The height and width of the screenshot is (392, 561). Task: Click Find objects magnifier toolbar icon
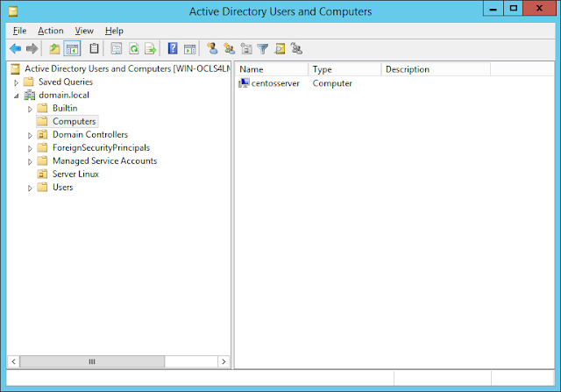tap(280, 48)
